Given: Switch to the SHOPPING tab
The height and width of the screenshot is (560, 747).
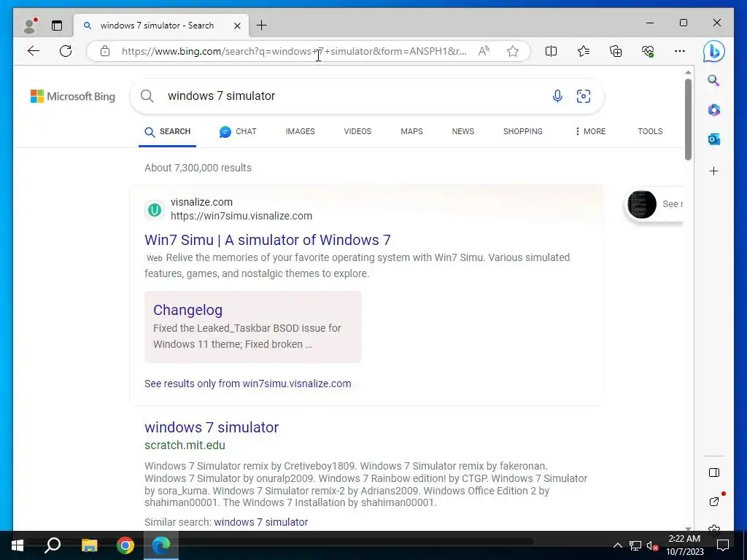Looking at the screenshot, I should point(522,131).
